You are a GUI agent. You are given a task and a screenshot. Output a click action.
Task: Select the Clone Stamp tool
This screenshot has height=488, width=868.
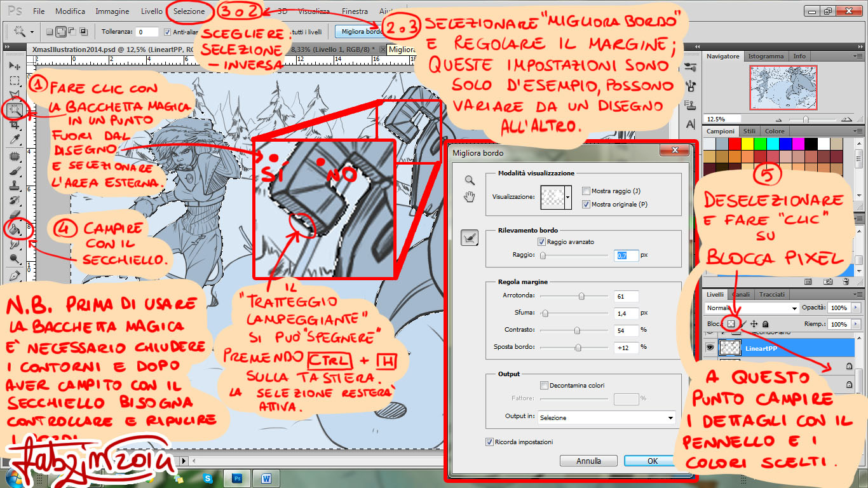(14, 186)
